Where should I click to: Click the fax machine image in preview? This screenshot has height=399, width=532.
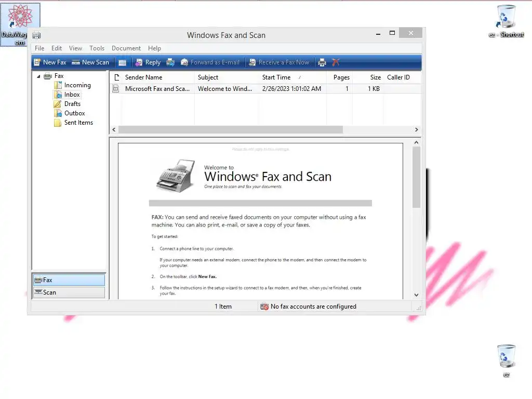click(x=176, y=176)
